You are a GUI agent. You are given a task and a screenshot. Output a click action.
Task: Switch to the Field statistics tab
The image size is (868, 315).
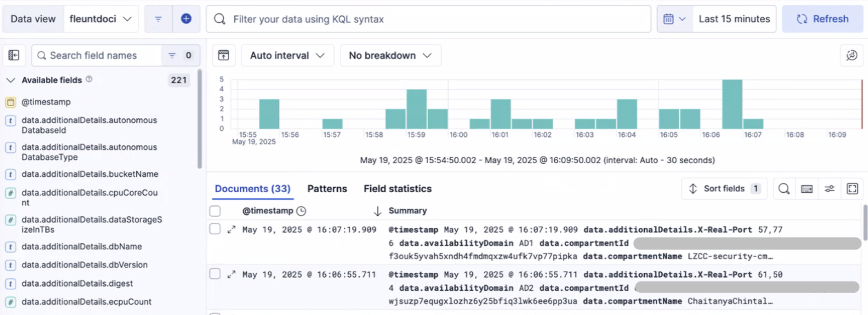click(x=397, y=189)
